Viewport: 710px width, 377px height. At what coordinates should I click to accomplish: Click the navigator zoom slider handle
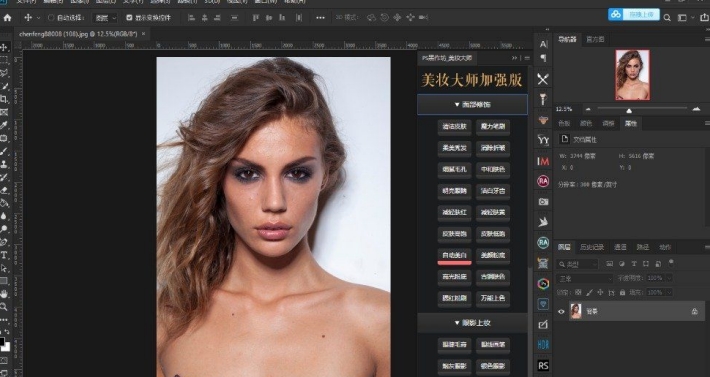(629, 110)
